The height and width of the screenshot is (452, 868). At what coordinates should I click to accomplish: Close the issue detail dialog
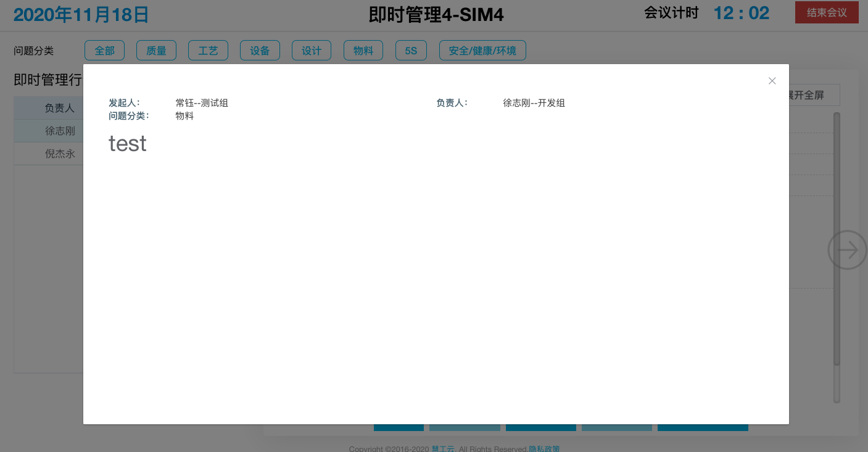[772, 81]
